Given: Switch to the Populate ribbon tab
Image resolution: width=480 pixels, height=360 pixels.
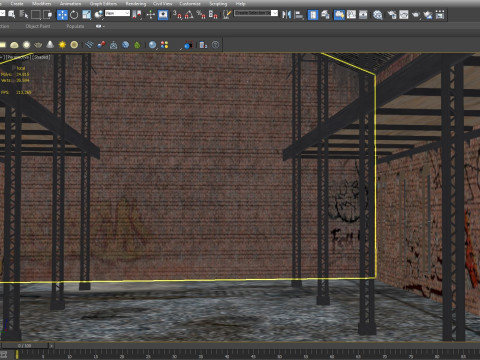Looking at the screenshot, I should tap(75, 26).
